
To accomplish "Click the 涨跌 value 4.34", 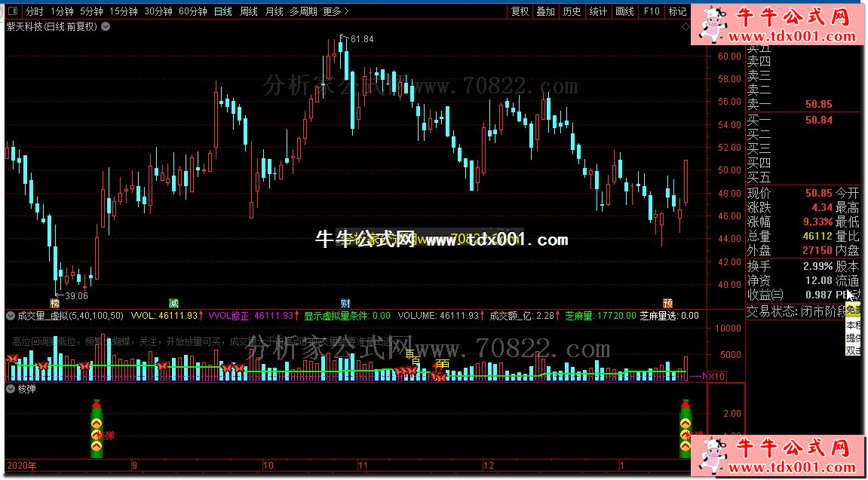I will pos(822,207).
